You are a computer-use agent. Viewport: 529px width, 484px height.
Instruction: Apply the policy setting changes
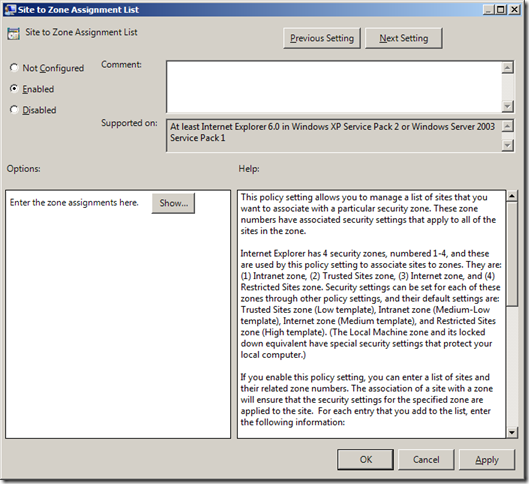(x=487, y=459)
